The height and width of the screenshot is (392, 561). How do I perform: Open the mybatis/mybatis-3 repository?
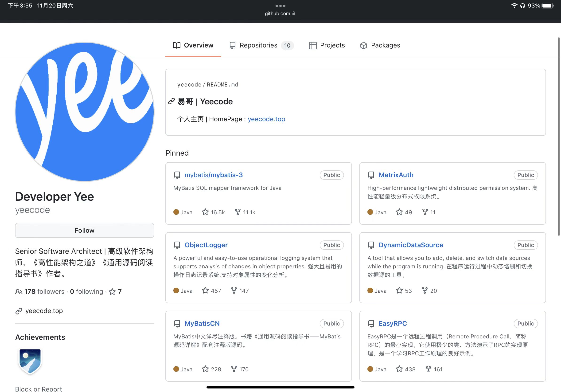pyautogui.click(x=214, y=175)
